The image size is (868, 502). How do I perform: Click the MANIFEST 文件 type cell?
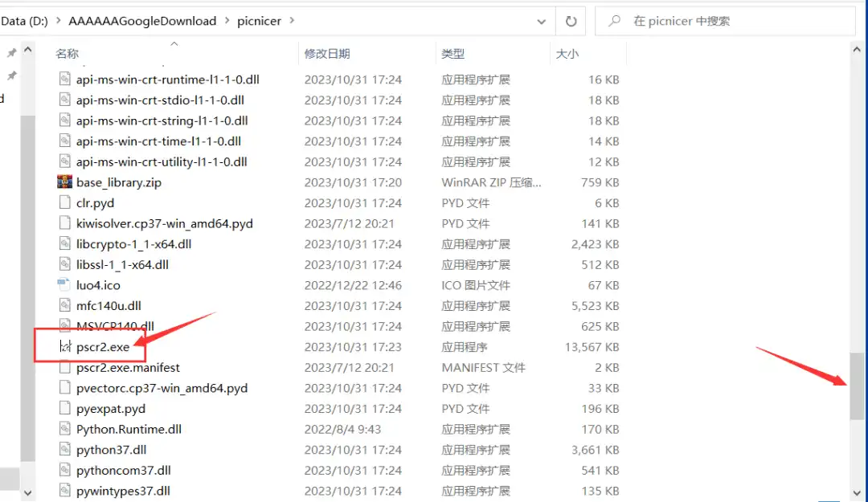[483, 368]
